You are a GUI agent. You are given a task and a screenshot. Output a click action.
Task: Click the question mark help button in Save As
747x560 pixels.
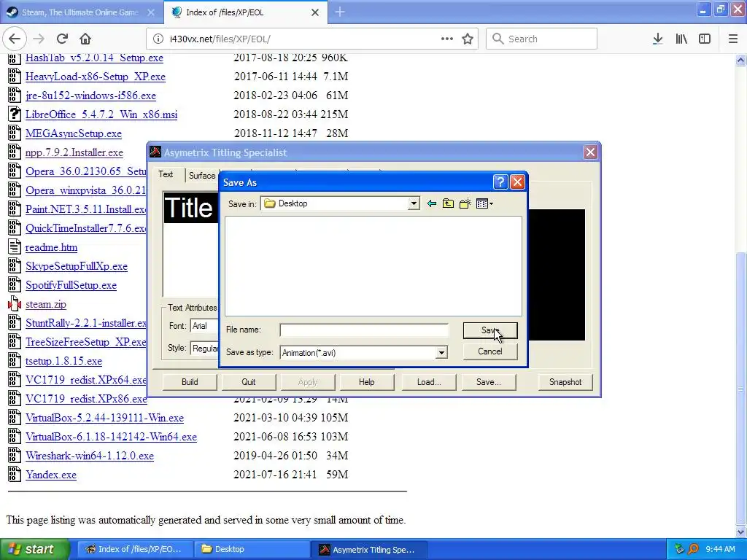click(x=500, y=182)
